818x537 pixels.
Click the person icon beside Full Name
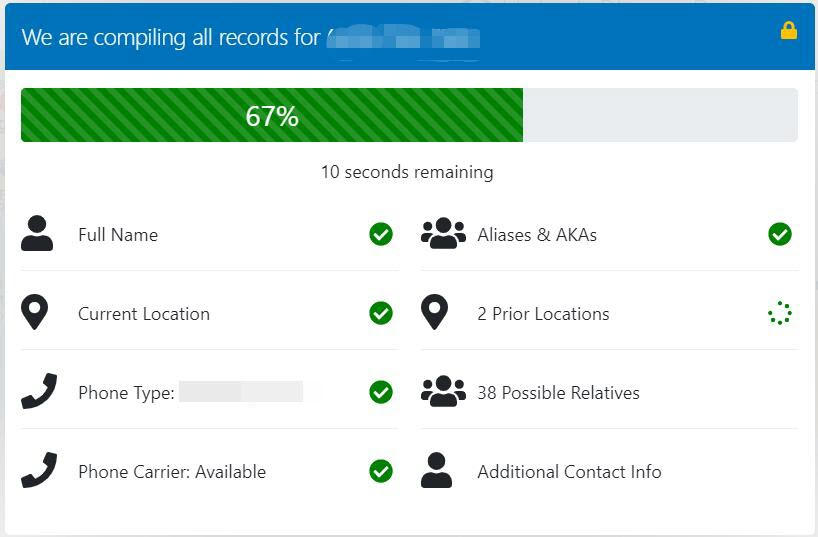click(x=37, y=233)
